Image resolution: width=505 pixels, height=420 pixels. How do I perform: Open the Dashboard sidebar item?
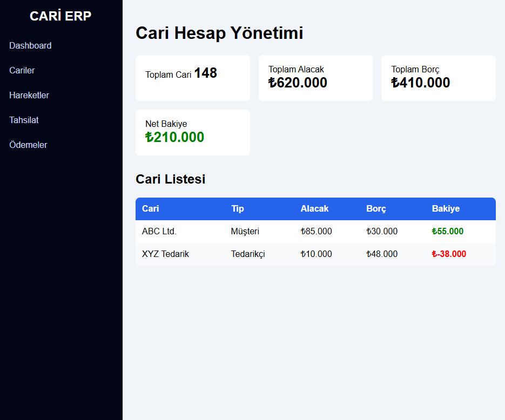coord(30,46)
